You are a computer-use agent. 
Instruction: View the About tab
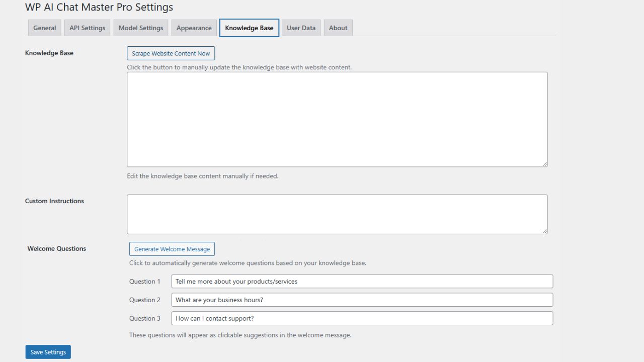338,28
